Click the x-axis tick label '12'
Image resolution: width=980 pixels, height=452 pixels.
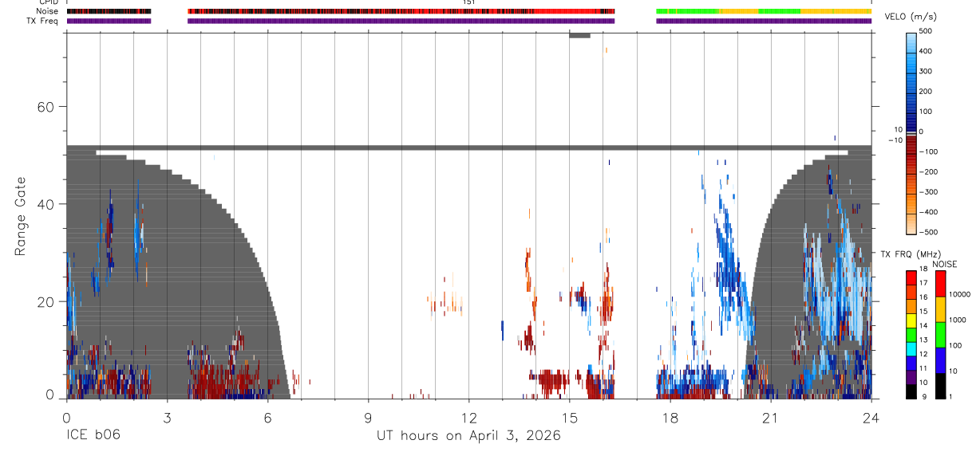(468, 417)
